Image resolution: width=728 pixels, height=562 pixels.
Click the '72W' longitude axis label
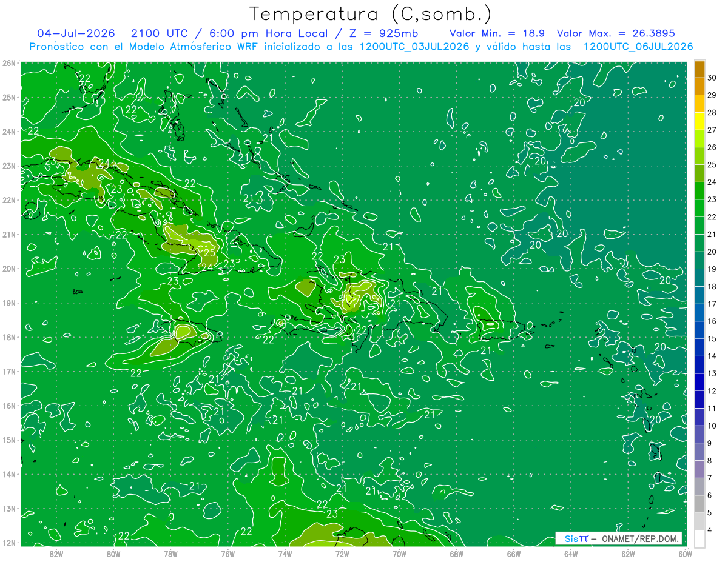point(342,554)
